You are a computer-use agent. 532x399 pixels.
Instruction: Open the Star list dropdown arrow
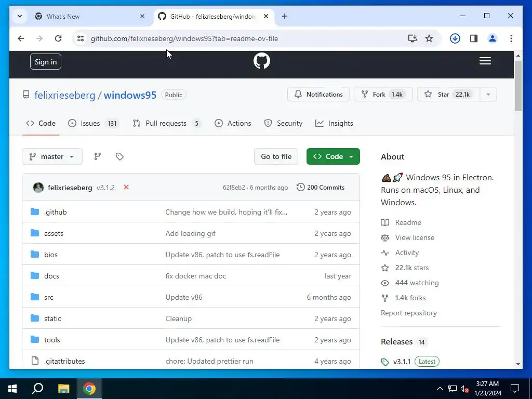pyautogui.click(x=488, y=95)
